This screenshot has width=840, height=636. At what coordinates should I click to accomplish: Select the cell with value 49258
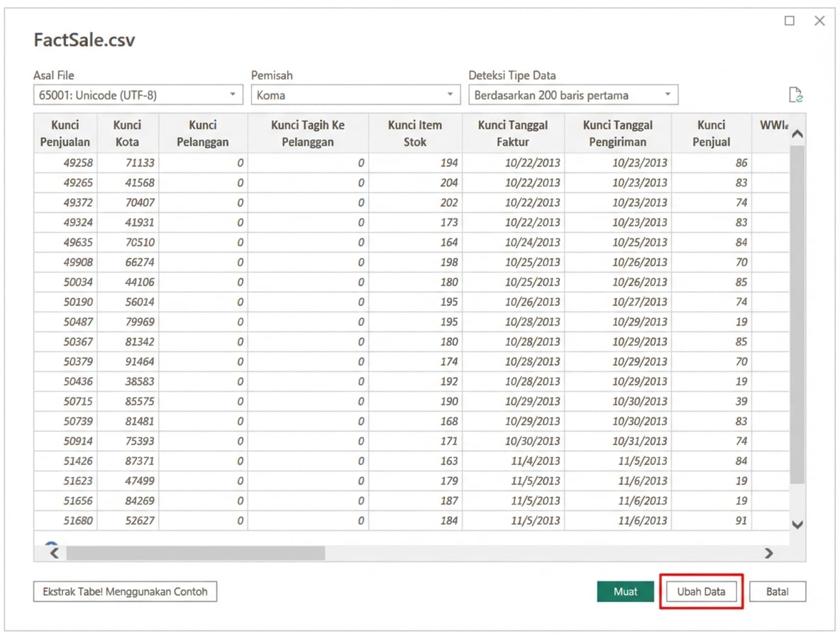[78, 163]
